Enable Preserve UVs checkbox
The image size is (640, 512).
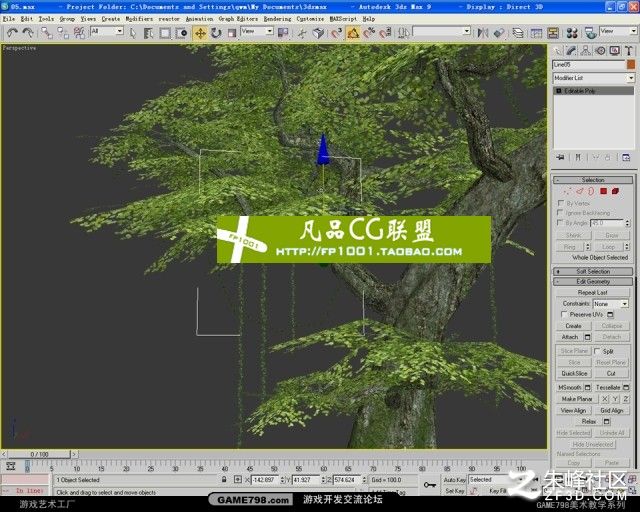pos(564,314)
